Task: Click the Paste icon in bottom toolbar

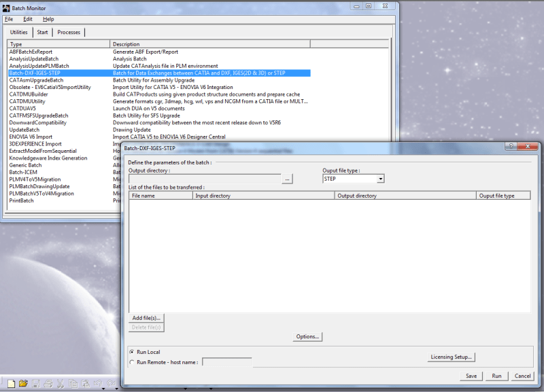Action: point(86,383)
